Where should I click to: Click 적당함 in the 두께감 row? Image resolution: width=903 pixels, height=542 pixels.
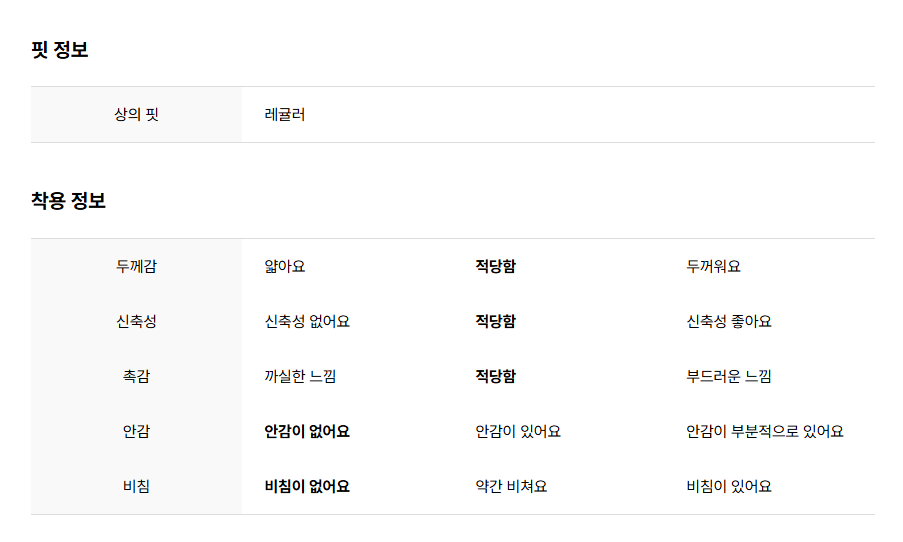click(495, 266)
